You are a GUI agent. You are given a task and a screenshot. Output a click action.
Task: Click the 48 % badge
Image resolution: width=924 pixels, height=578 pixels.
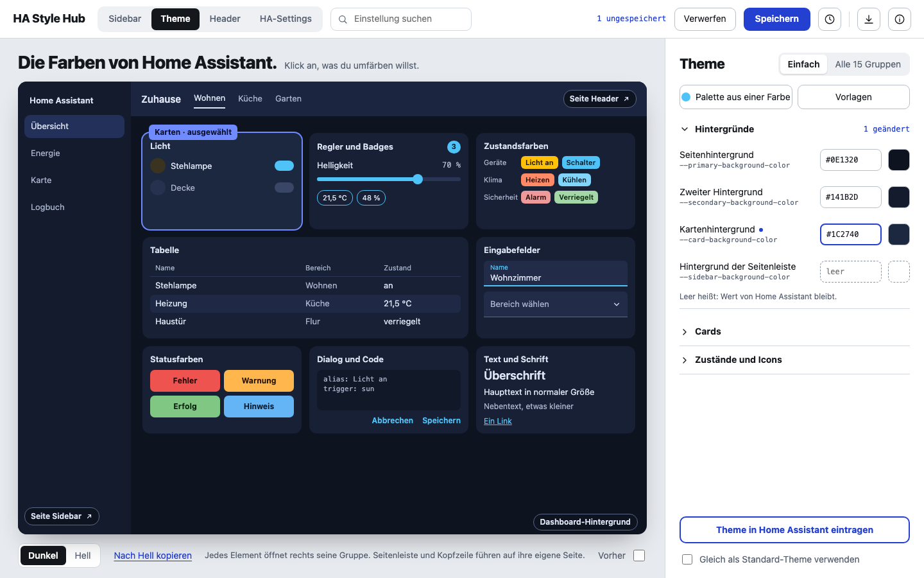pyautogui.click(x=371, y=198)
